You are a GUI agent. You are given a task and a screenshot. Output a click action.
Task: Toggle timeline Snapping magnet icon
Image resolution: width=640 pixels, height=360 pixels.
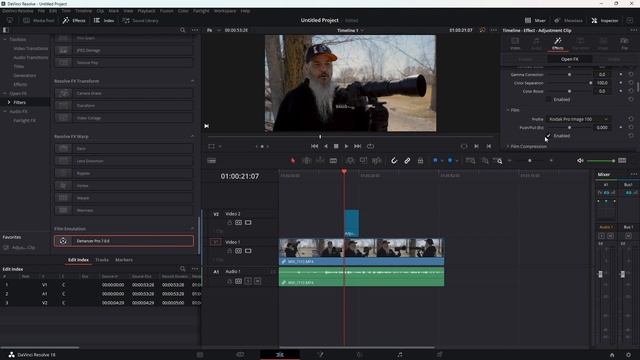[394, 161]
